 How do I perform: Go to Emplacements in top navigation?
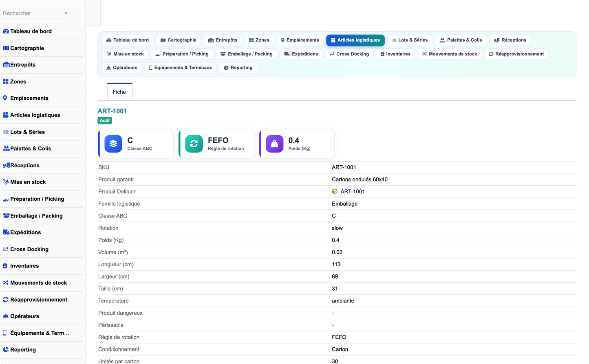click(x=300, y=40)
